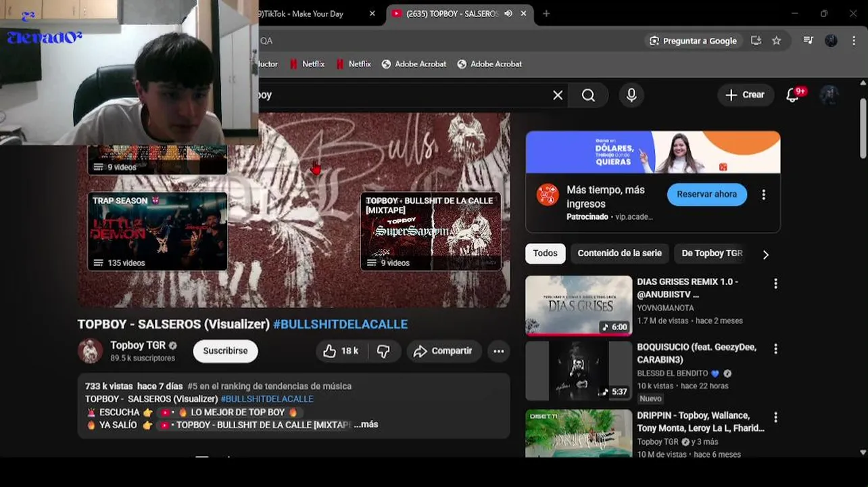Screen dimensions: 868x487
Task: Select Contenido de la serie chip
Action: click(619, 254)
